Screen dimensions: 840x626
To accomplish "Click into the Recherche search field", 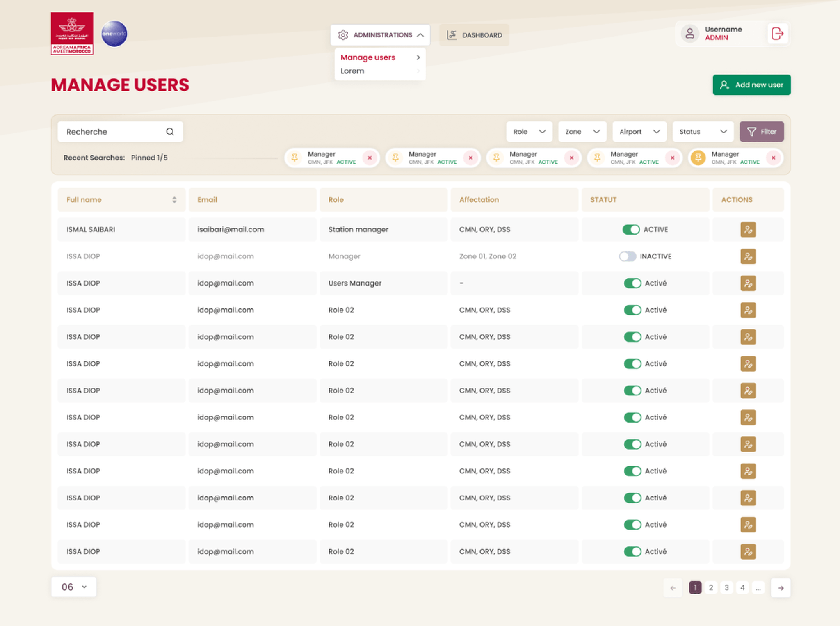I will (x=120, y=132).
